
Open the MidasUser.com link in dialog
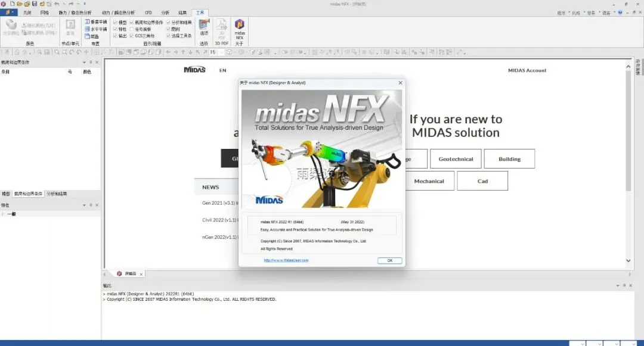[286, 260]
